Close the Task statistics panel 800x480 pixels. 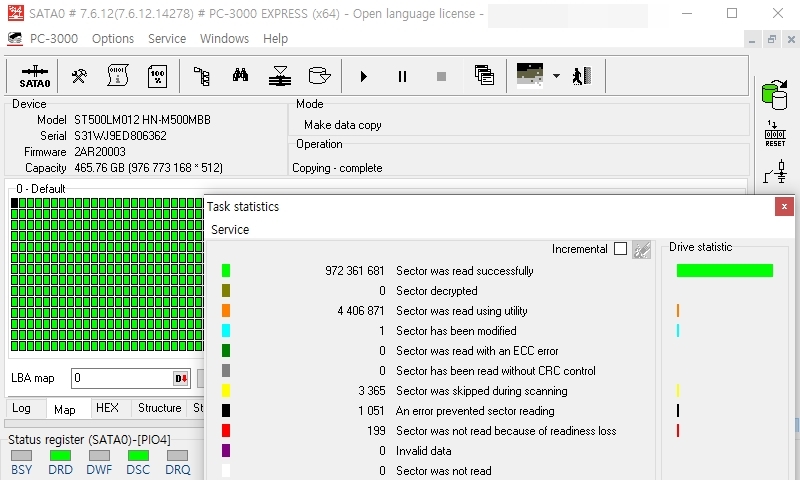(x=784, y=207)
